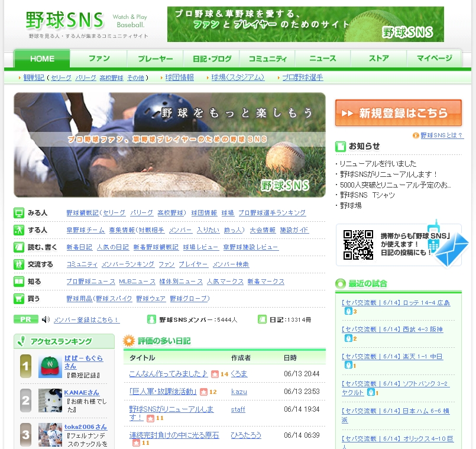Open author link staff
Viewport: 476px width, 449px height.
pos(238,409)
